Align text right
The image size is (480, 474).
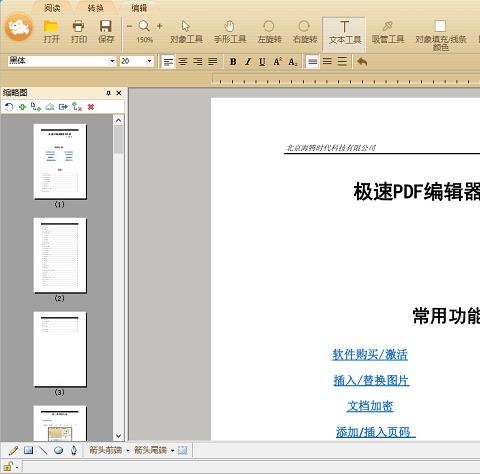[x=198, y=62]
